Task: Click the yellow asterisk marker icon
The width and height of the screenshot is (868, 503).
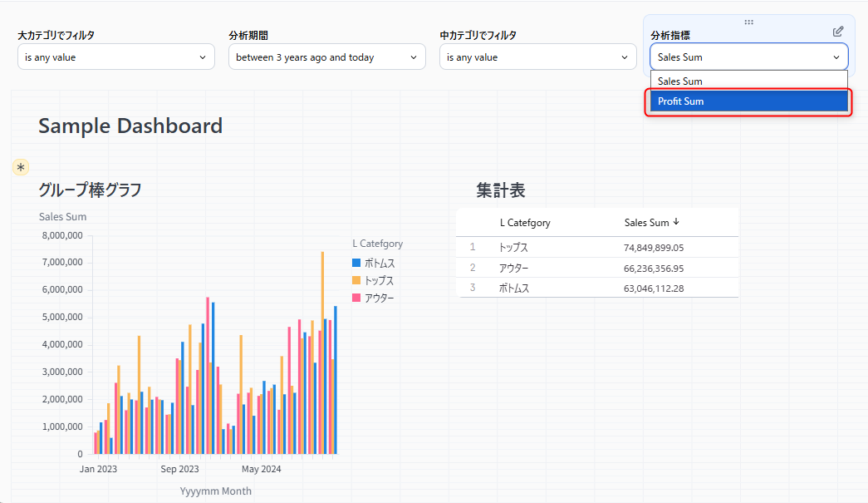Action: pos(21,168)
